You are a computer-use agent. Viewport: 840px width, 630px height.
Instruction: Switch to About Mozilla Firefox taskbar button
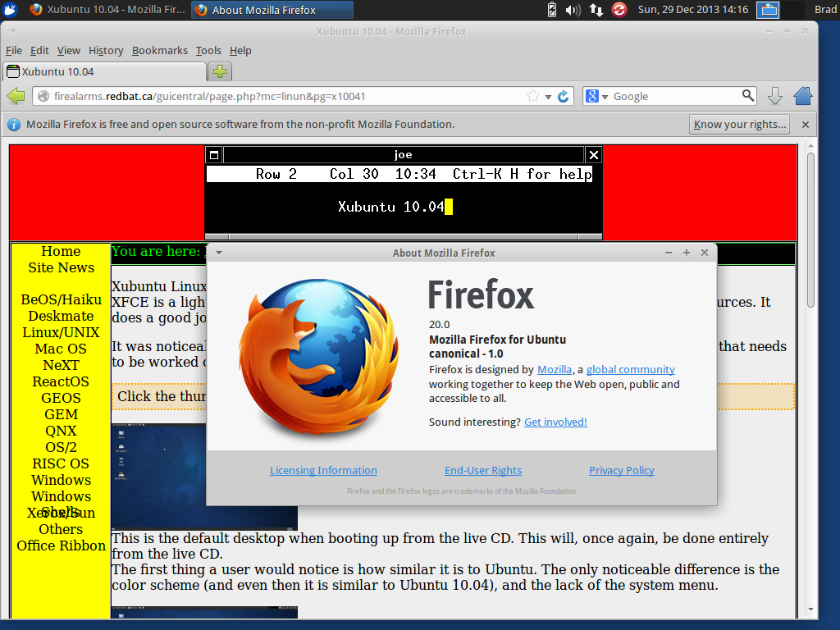click(272, 10)
